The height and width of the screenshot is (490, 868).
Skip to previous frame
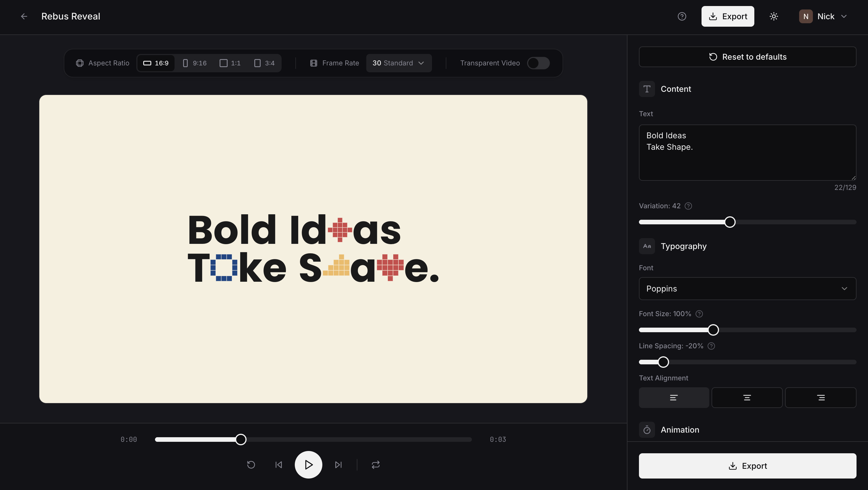click(279, 465)
